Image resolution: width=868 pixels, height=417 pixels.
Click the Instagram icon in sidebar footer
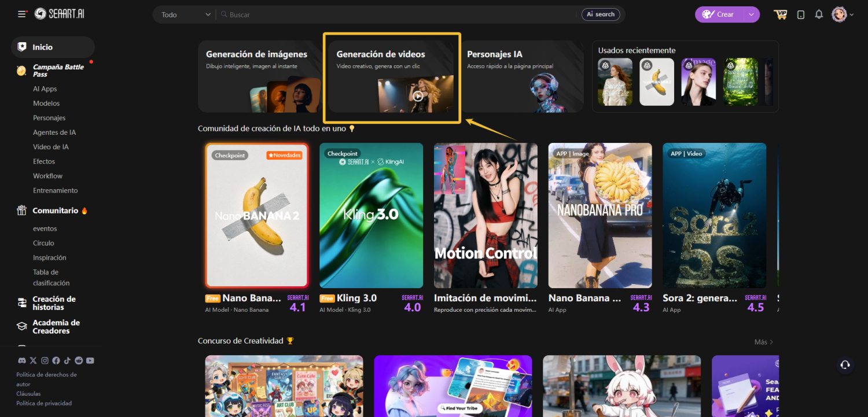click(45, 361)
